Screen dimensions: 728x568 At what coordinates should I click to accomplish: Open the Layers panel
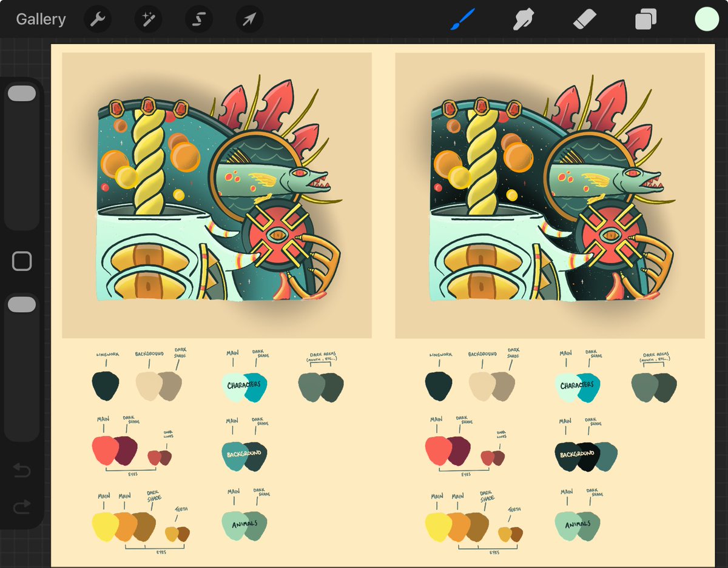pyautogui.click(x=646, y=19)
